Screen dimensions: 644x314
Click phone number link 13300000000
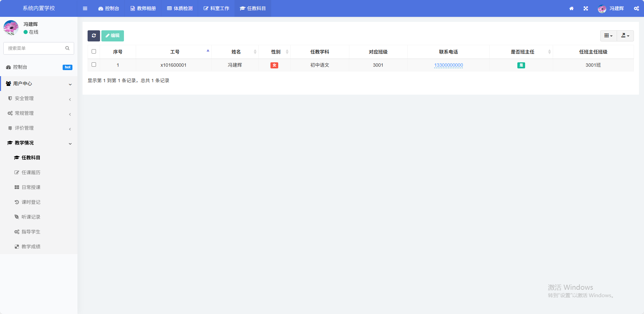point(448,65)
